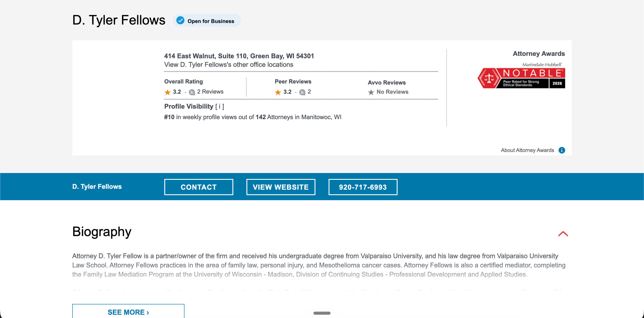
Task: Click the Attorney Awards heading
Action: (539, 53)
